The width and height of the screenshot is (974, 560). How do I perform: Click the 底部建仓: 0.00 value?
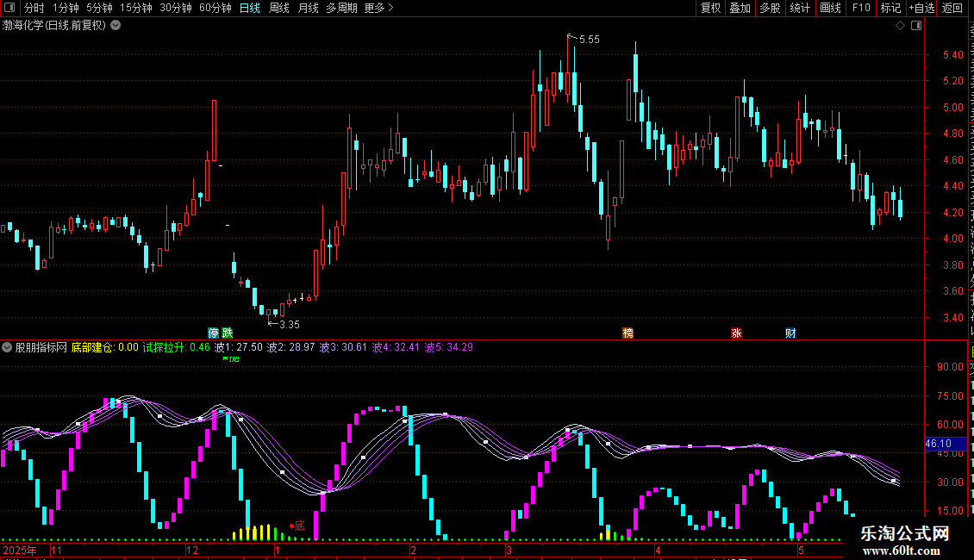105,348
